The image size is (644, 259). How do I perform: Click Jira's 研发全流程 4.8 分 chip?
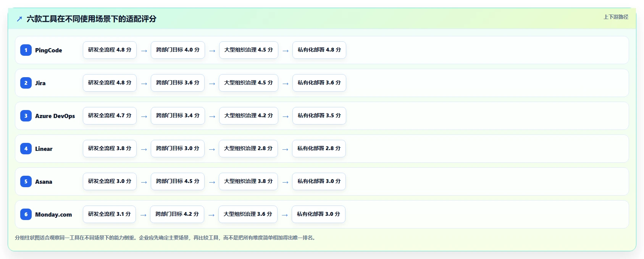(x=110, y=83)
